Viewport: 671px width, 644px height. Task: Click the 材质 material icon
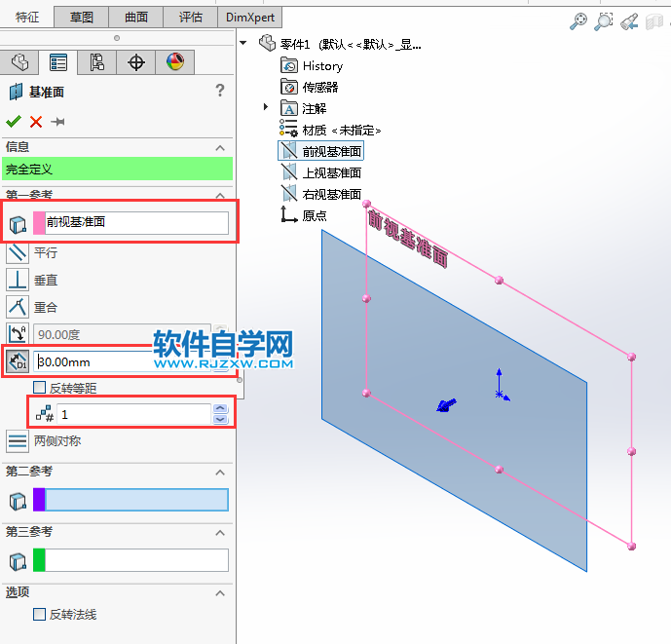point(288,128)
